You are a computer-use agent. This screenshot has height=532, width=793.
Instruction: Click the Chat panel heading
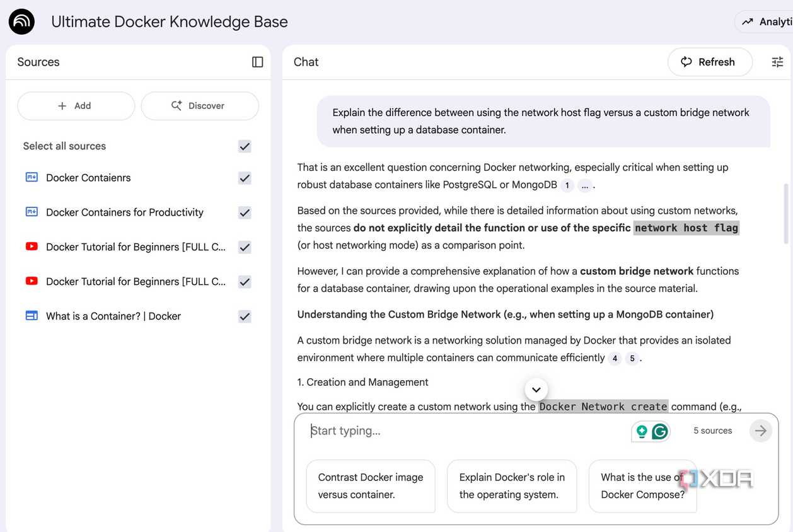[x=306, y=62]
